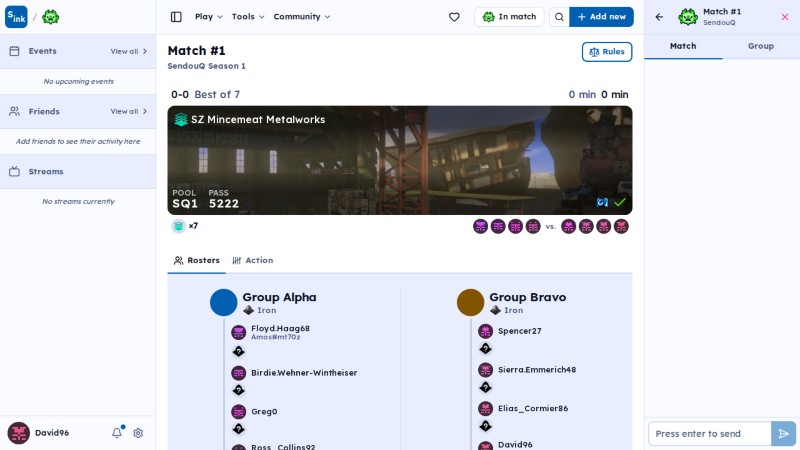Click Birdie.Wehner-Wintheiser avatar icon
This screenshot has height=450, width=800.
coord(238,373)
